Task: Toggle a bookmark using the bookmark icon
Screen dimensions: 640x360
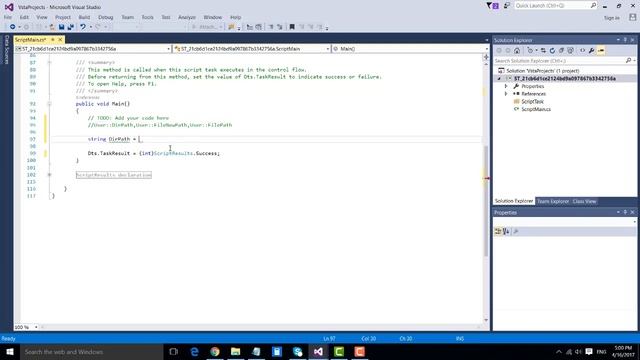Action: click(292, 27)
